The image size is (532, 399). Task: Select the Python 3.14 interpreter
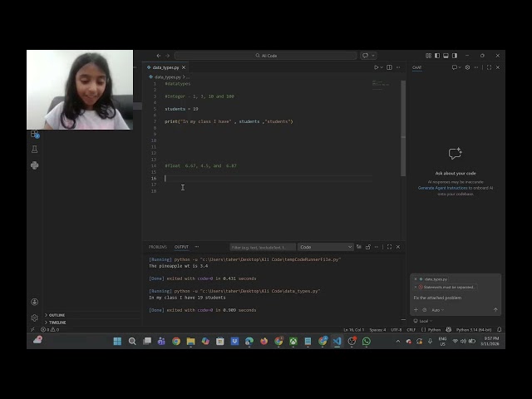[474, 330]
